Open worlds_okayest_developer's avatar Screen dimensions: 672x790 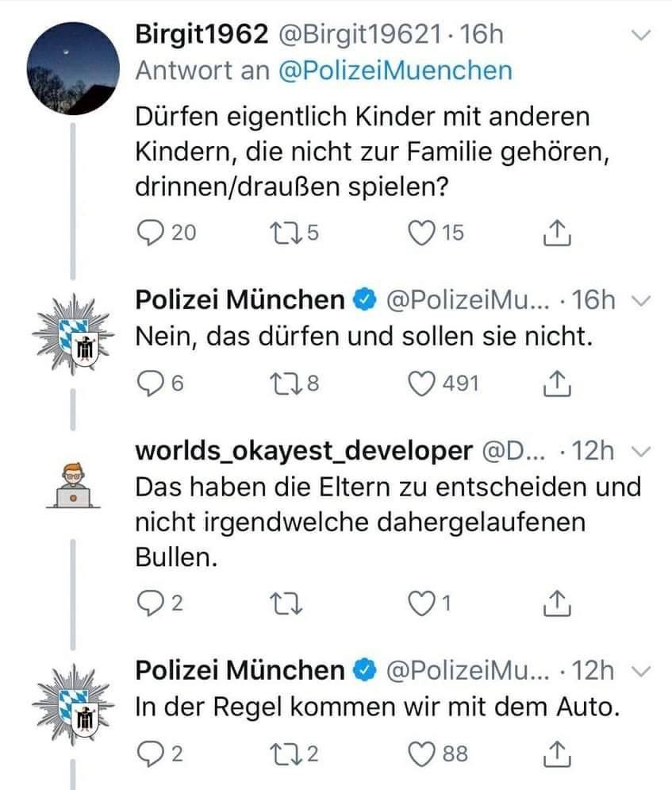72,486
